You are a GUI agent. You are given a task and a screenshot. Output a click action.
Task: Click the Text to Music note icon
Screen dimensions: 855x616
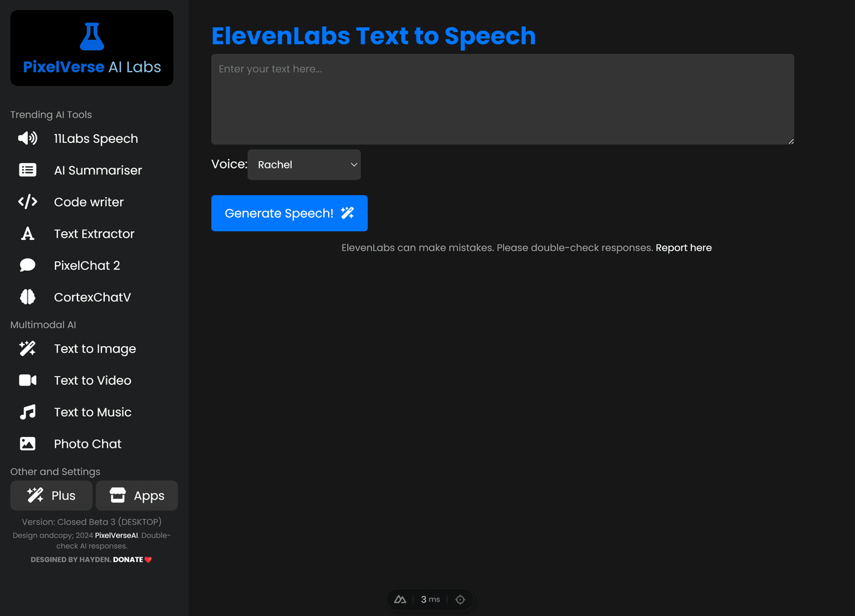[x=27, y=412]
